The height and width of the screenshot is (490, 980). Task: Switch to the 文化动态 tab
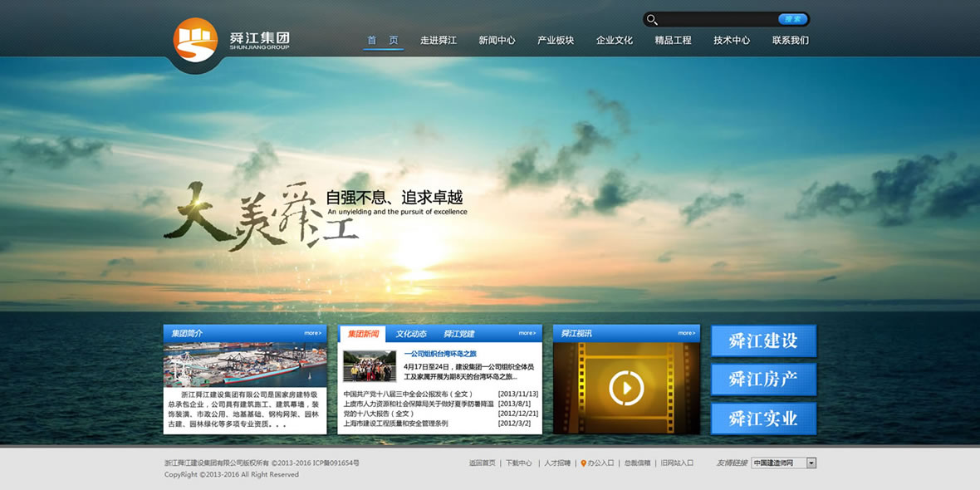click(411, 334)
